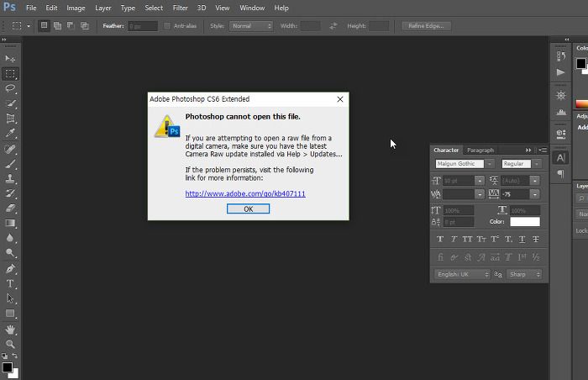Click the Character panel 'A' dock icon
Screen dimensions: 588x380
560,158
